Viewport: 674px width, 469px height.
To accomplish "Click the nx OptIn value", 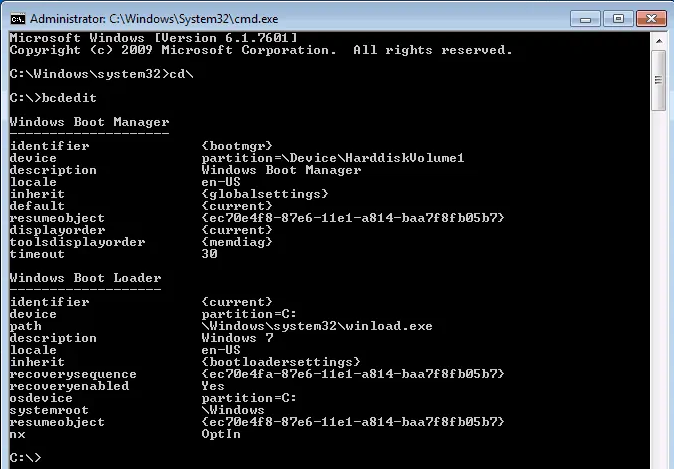I will coord(220,434).
